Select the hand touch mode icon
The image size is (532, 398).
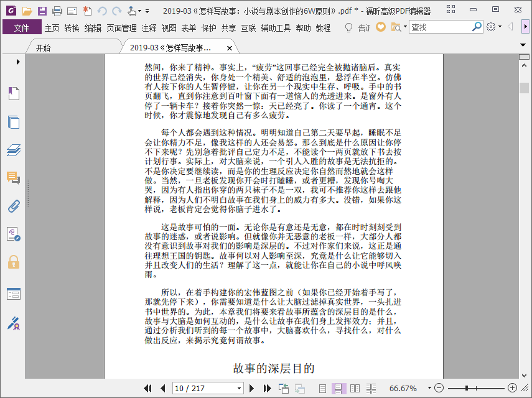click(132, 11)
